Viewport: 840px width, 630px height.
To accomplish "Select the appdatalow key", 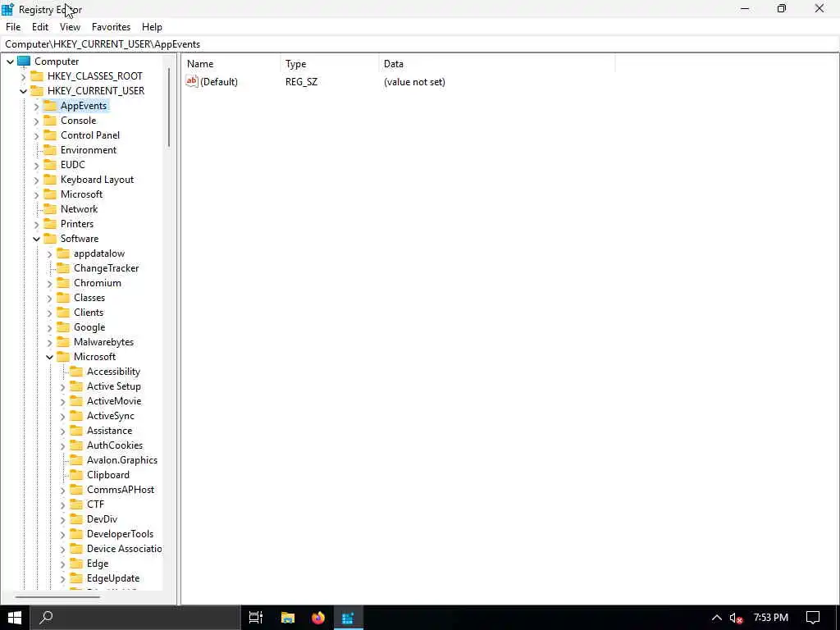I will click(x=99, y=253).
